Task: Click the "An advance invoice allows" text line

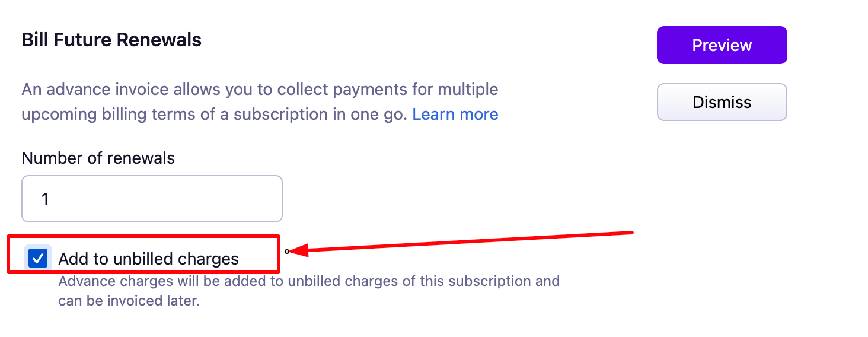Action: coord(260,90)
